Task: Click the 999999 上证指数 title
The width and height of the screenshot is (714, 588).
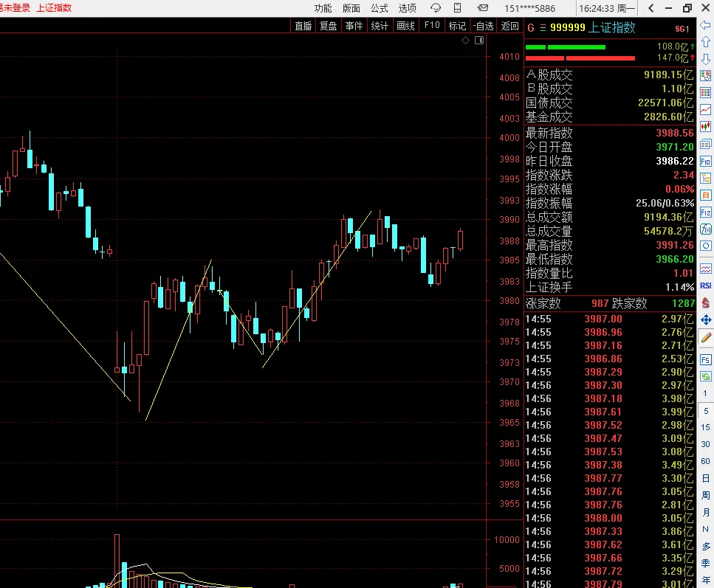Action: [592, 28]
